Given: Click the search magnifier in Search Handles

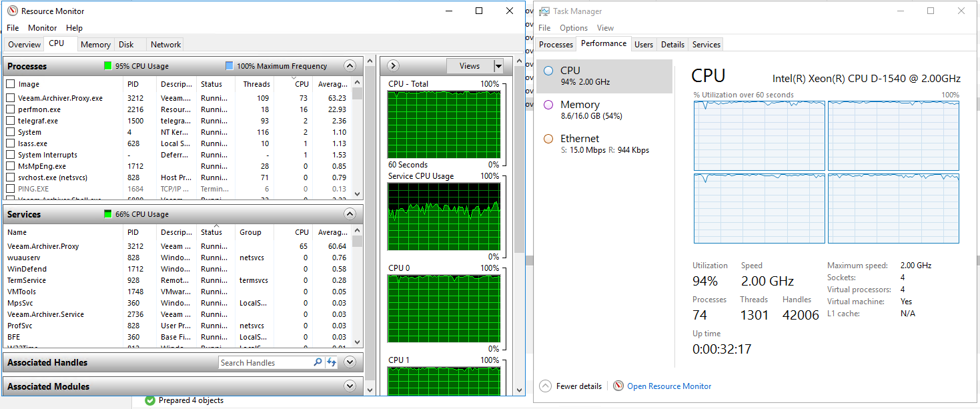Looking at the screenshot, I should tap(318, 362).
